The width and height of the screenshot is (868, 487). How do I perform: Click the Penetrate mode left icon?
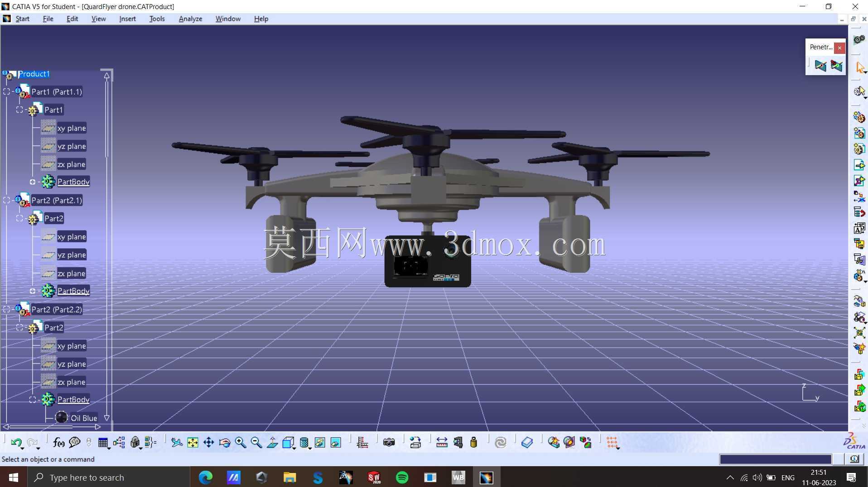[x=820, y=66]
